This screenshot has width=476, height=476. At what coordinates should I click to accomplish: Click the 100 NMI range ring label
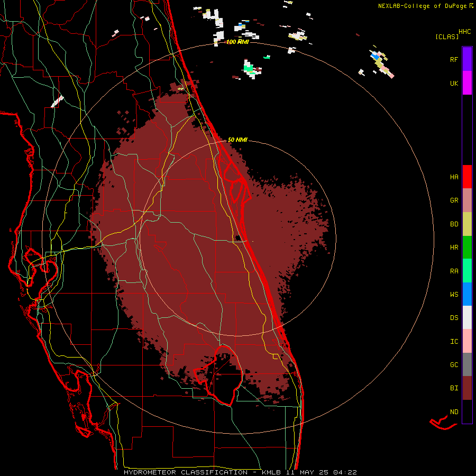237,42
